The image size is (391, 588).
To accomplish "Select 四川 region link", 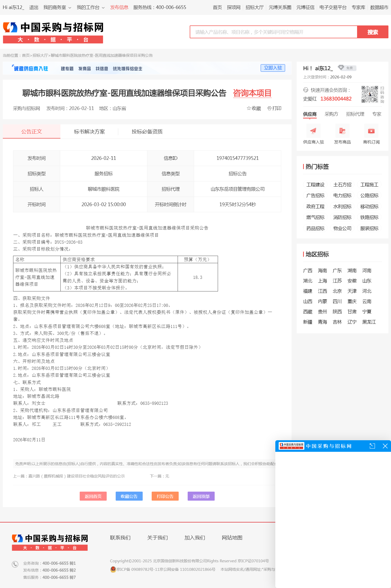I will (337, 301).
